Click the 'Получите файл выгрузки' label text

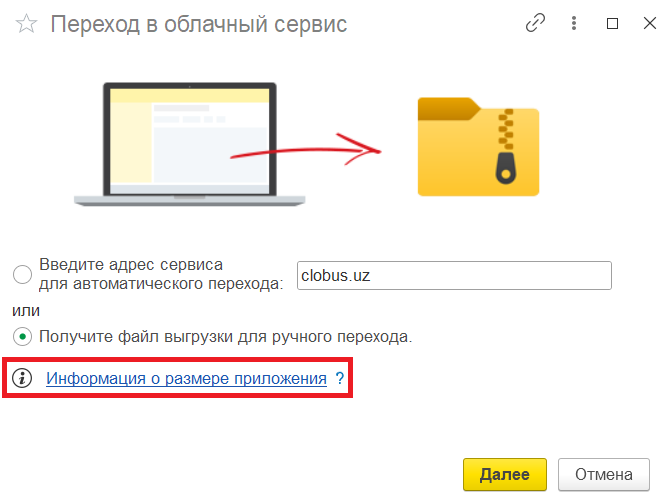pos(225,336)
